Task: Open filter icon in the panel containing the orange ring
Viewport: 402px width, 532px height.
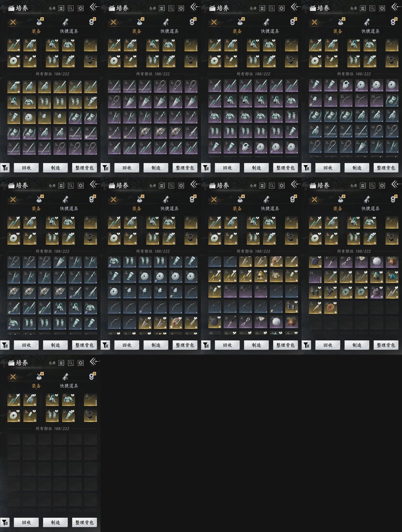Action: coord(306,345)
